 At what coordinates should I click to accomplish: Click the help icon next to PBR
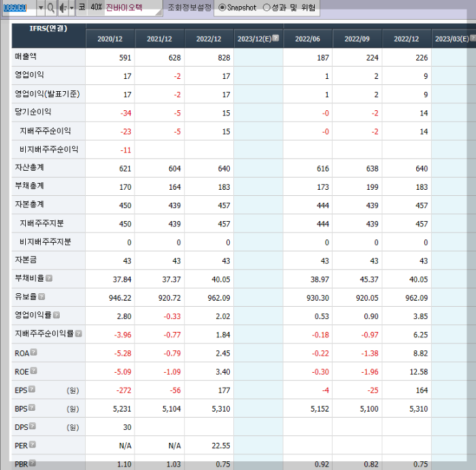tap(33, 463)
